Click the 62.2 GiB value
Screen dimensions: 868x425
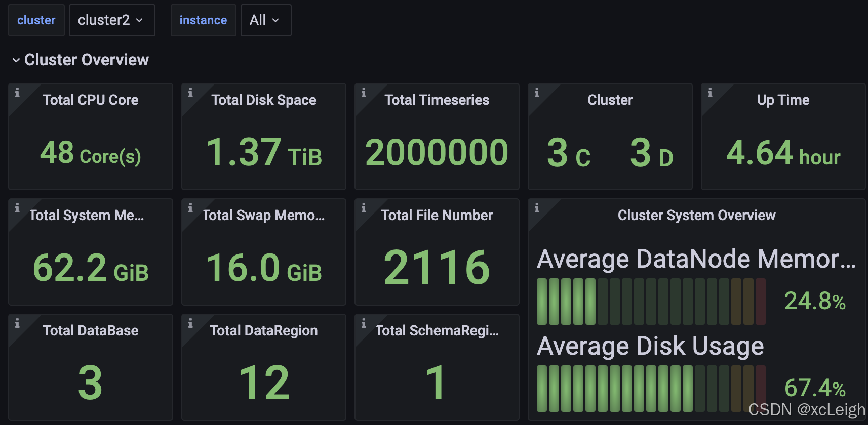pyautogui.click(x=91, y=268)
